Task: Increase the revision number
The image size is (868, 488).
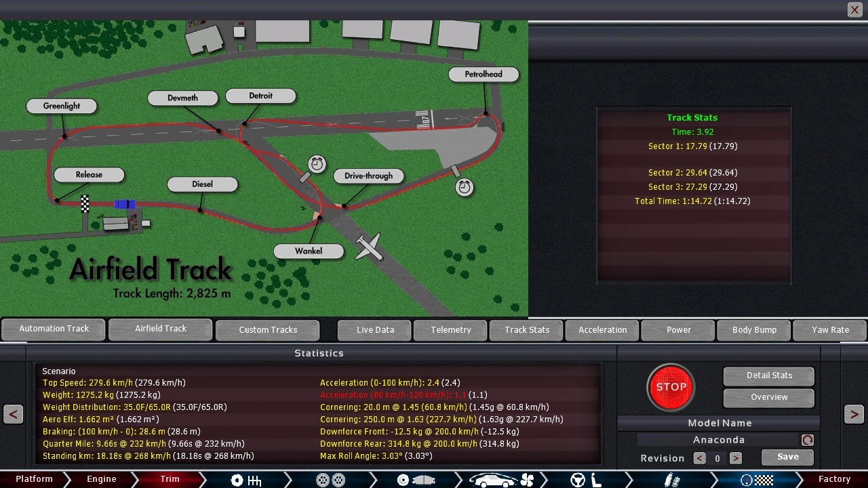Action: pyautogui.click(x=735, y=458)
